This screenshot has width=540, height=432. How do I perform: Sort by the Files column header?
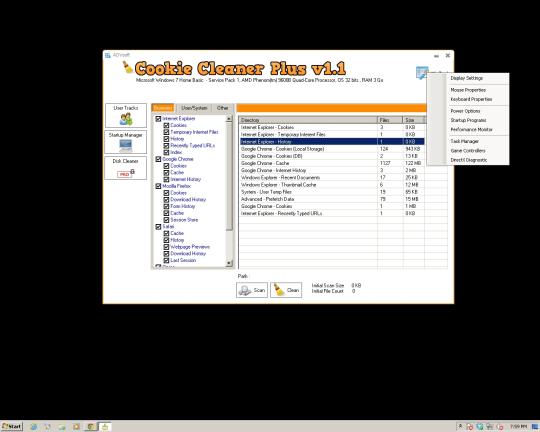pyautogui.click(x=390, y=120)
